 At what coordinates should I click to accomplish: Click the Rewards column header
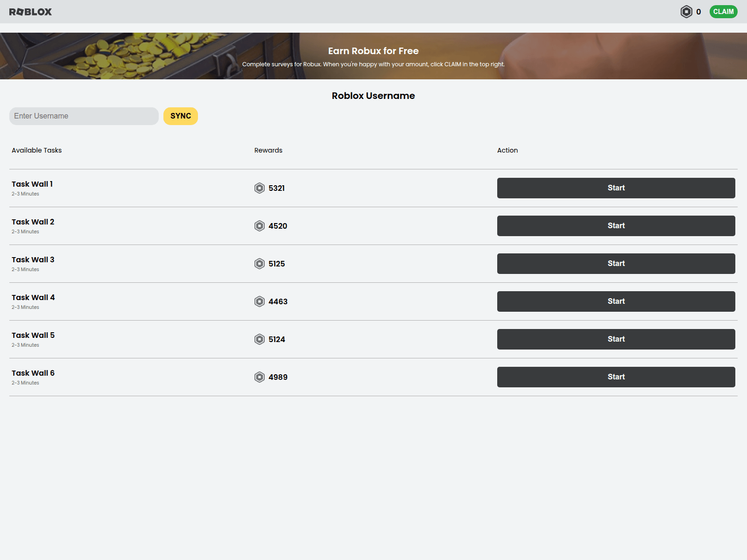click(268, 150)
